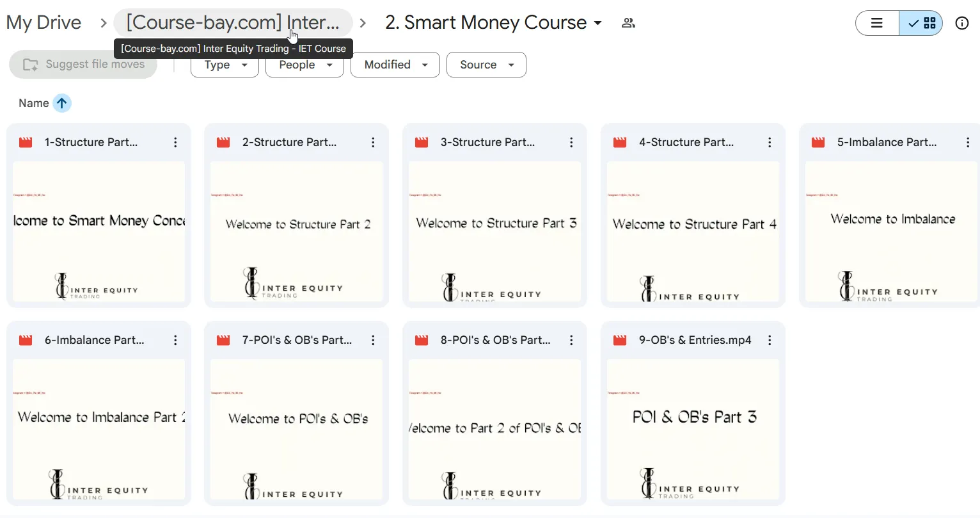Click the video file icon of 3-Structure Part
980x518 pixels.
tap(422, 143)
